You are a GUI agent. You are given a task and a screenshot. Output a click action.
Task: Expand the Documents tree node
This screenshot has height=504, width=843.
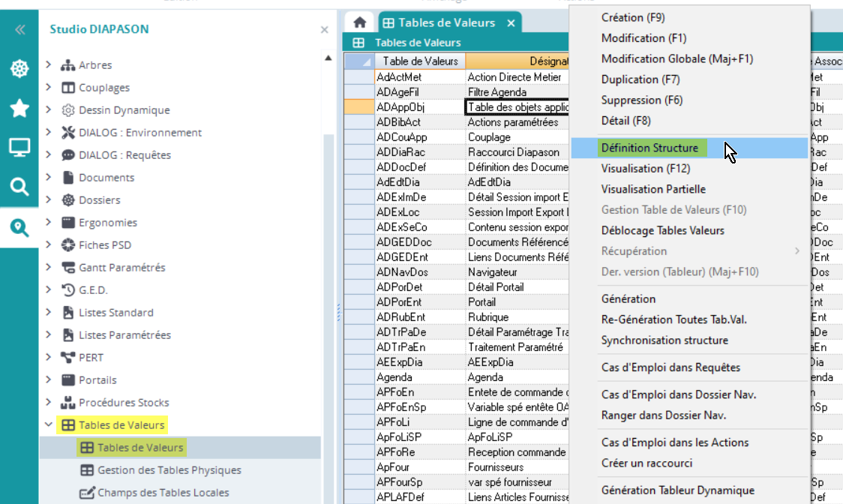[x=49, y=178]
